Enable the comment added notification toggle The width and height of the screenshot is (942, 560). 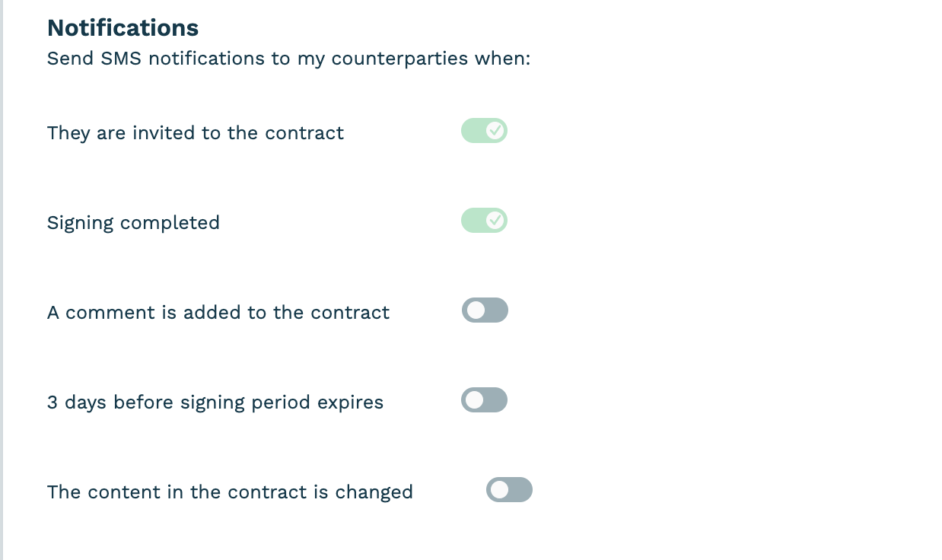coord(485,310)
